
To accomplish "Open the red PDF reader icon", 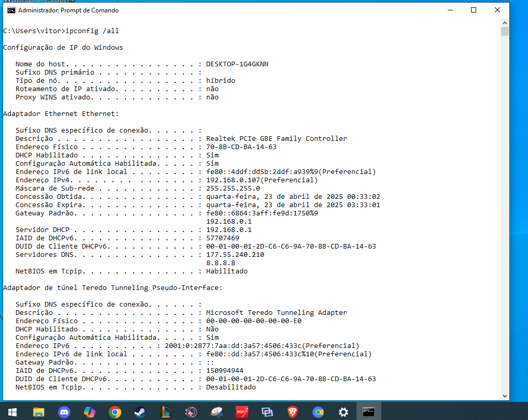I will [242, 412].
